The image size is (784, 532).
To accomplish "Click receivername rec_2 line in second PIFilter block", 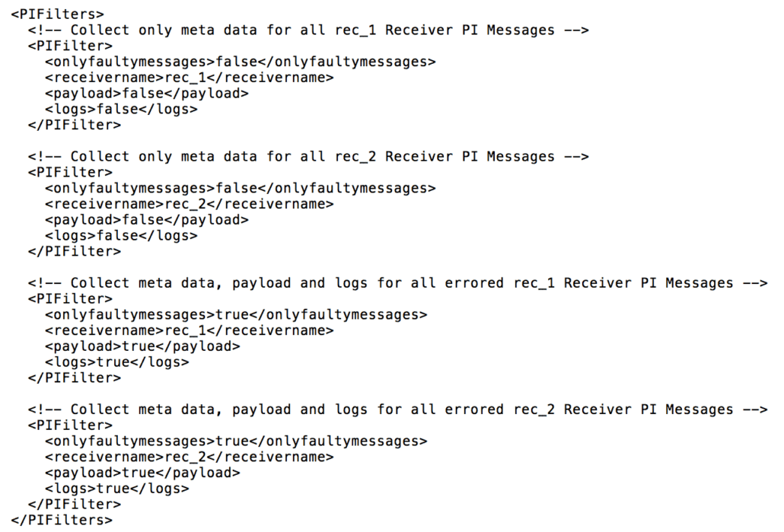I will tap(189, 204).
